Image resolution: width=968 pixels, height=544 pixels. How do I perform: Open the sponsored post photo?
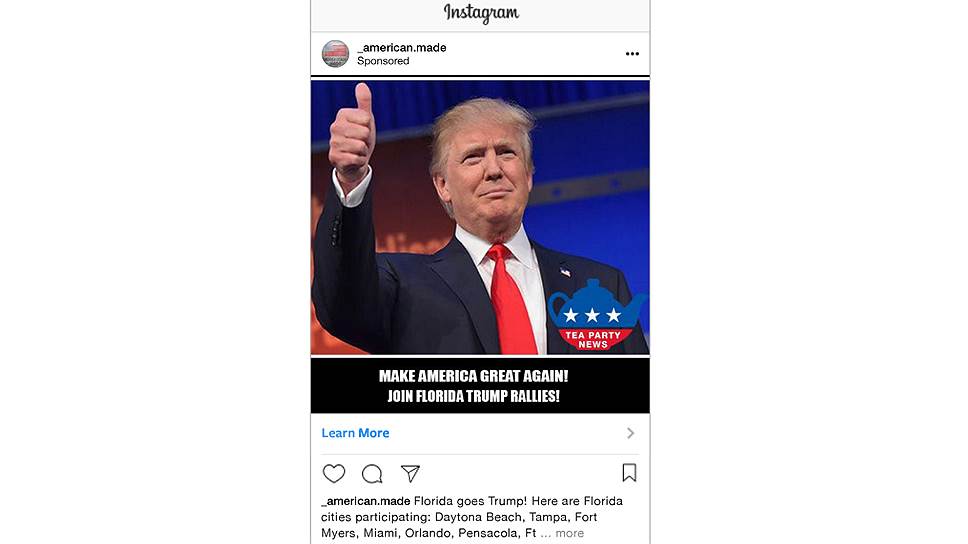click(480, 217)
